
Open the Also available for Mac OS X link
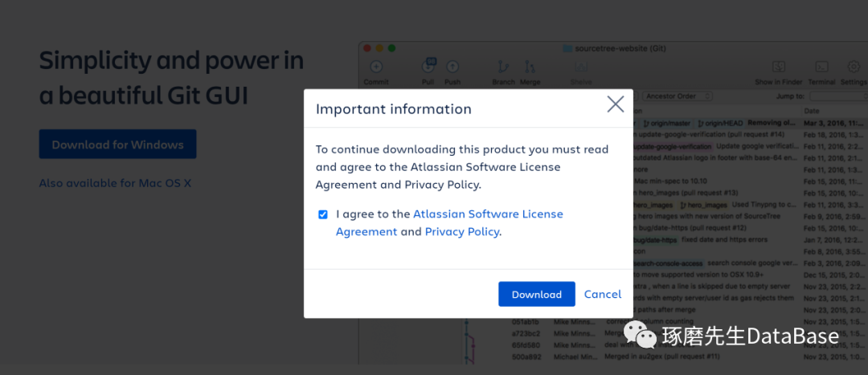coord(115,183)
